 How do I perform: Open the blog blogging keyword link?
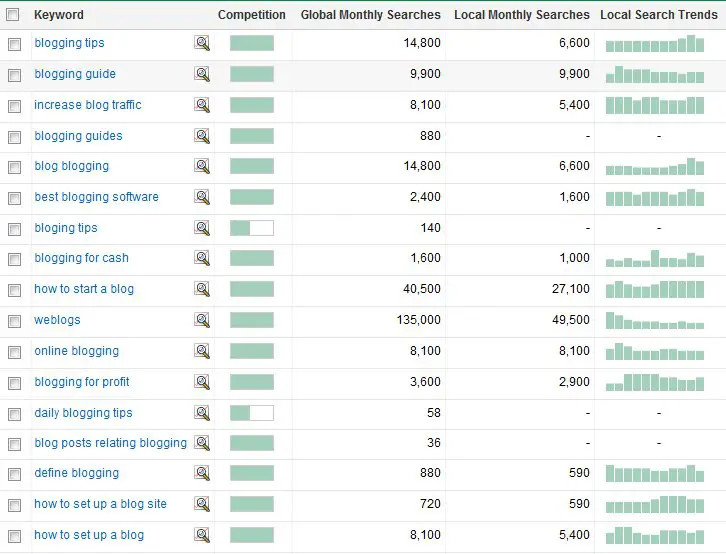[x=72, y=166]
